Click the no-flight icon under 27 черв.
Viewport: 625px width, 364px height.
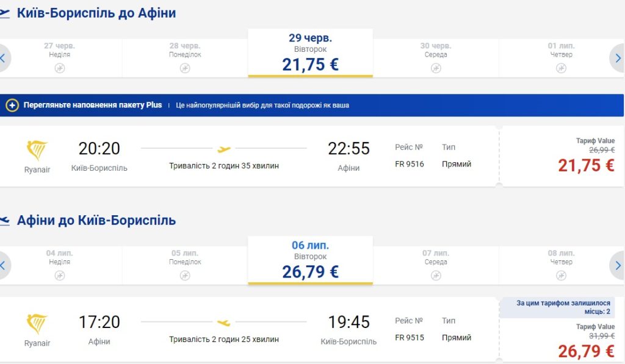(x=59, y=68)
